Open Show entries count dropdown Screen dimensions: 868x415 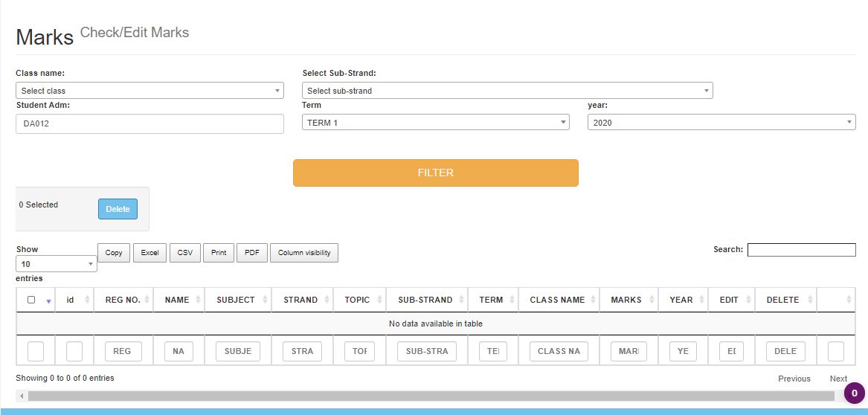(x=56, y=264)
